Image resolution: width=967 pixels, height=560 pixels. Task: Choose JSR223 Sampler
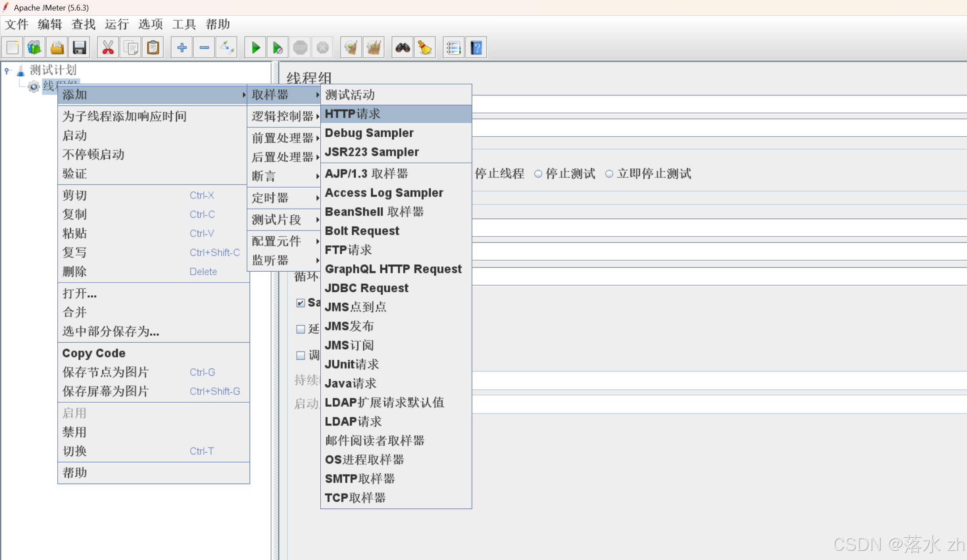(x=396, y=152)
